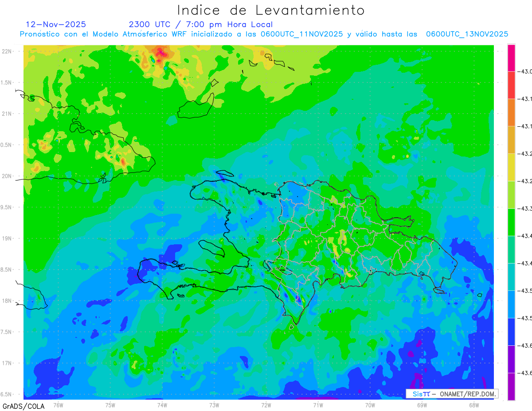
Task: Click the "70W" longitude label
Action: 370,405
